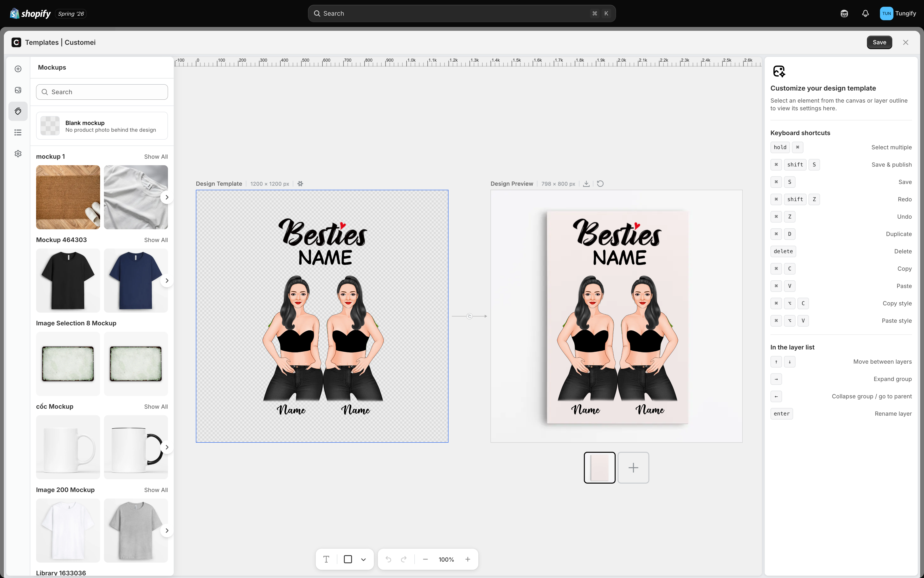Click the Spring '26 edition badge
The image size is (924, 578).
click(71, 14)
